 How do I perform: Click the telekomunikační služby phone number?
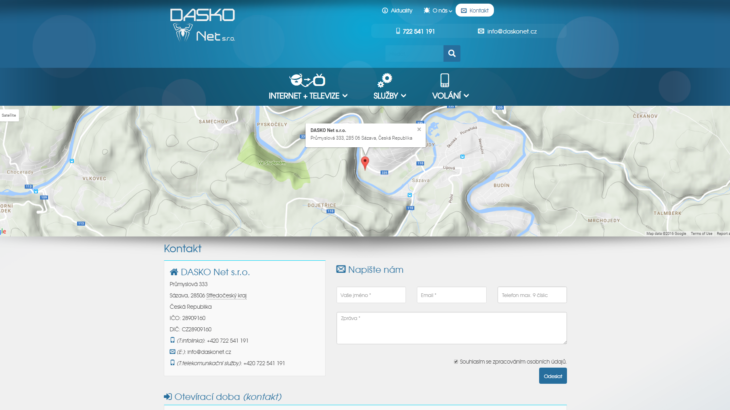click(264, 363)
